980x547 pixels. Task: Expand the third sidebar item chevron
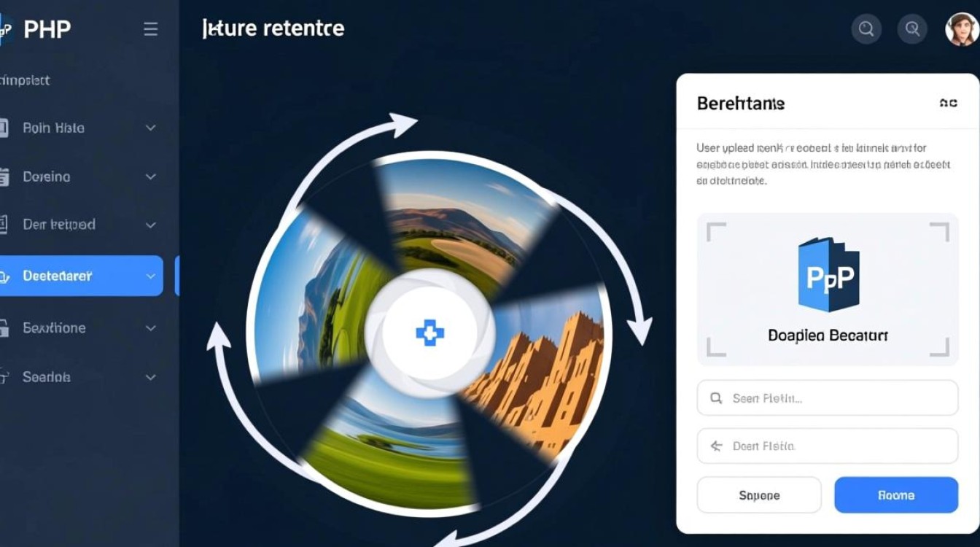point(151,225)
